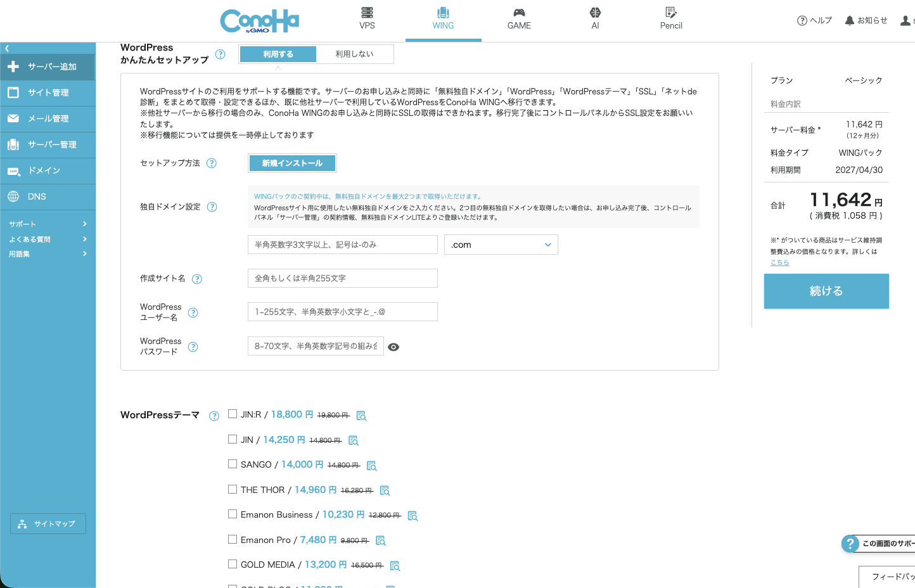Preview Emanon Business theme details icon

pyautogui.click(x=413, y=516)
